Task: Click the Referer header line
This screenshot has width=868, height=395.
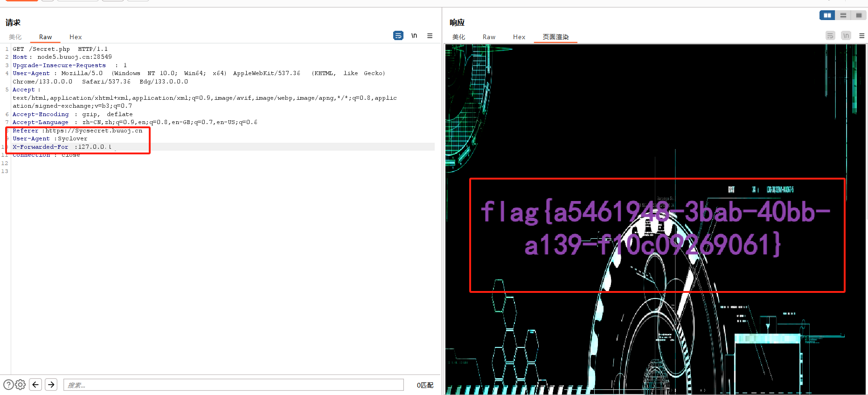Action: [x=77, y=131]
